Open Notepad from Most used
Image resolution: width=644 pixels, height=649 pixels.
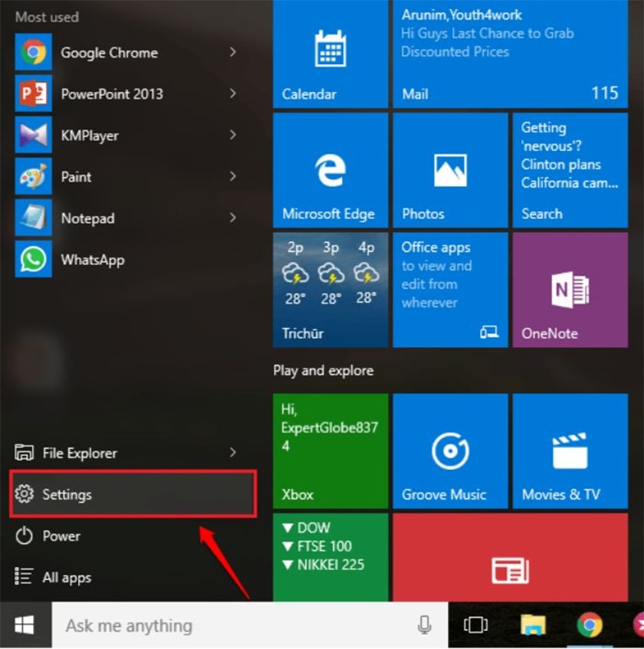[x=87, y=218]
